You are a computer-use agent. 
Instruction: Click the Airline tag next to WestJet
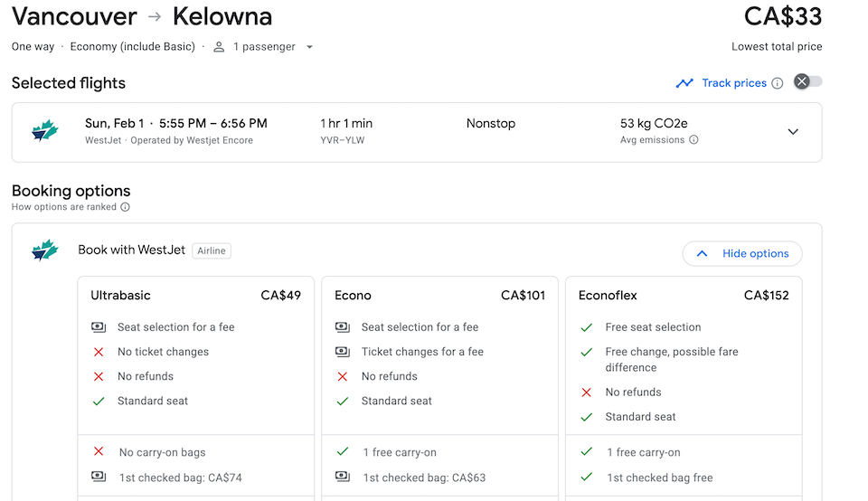(212, 250)
